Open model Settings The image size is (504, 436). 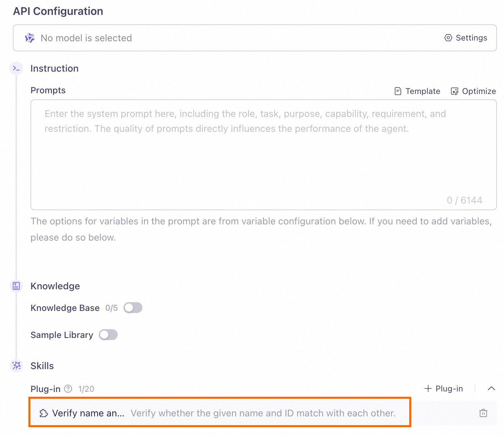point(466,38)
